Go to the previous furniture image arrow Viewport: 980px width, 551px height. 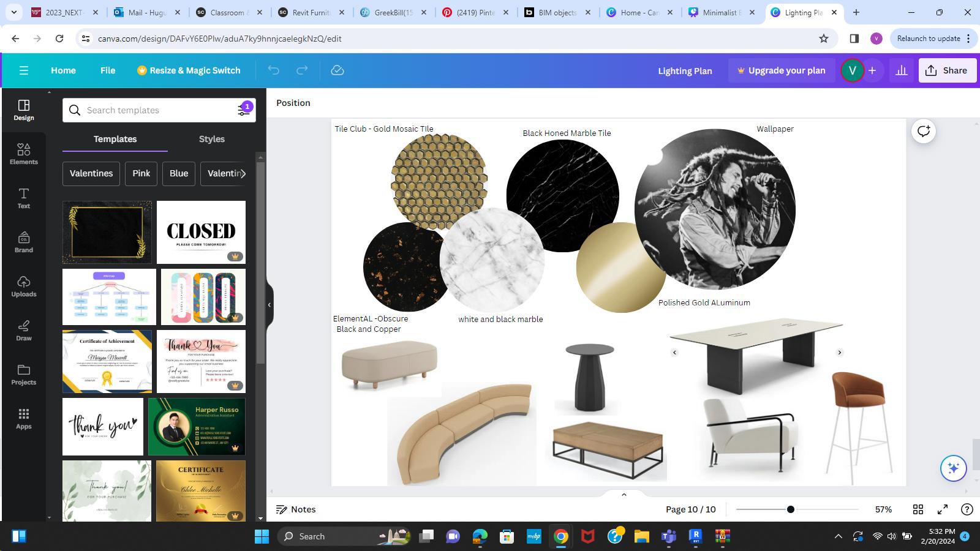click(674, 353)
